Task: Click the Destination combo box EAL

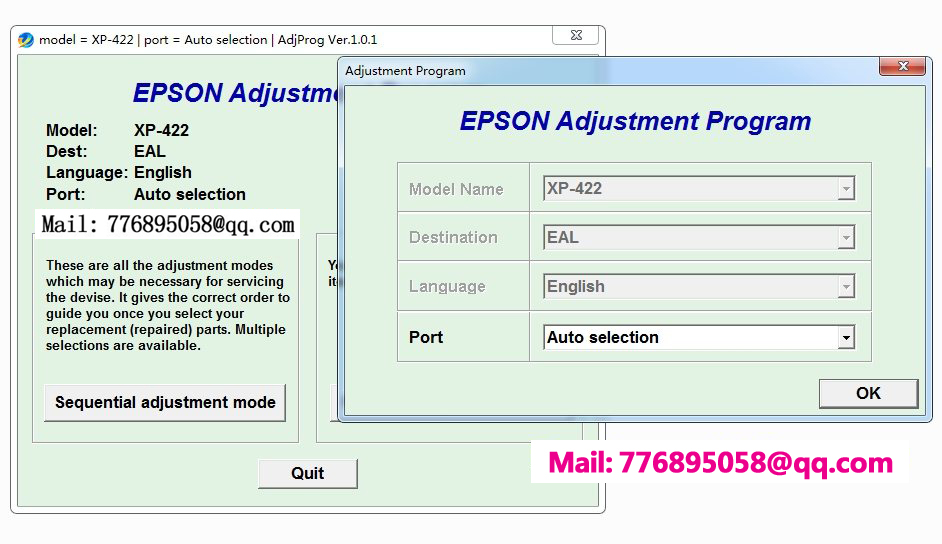Action: [699, 237]
